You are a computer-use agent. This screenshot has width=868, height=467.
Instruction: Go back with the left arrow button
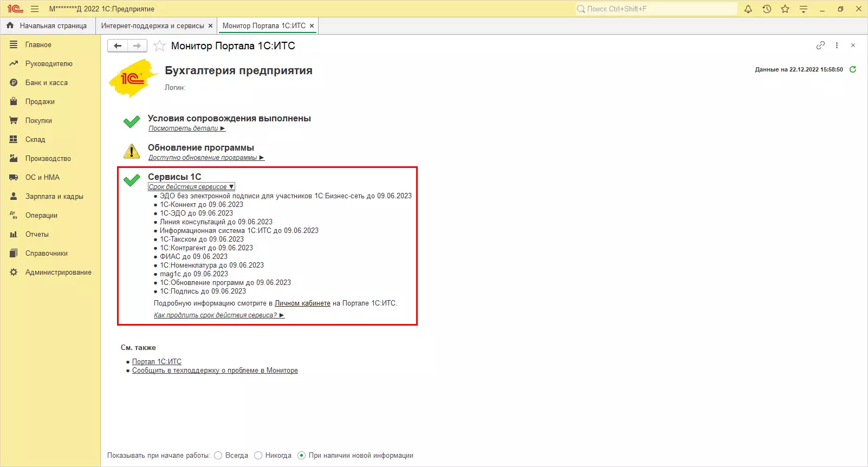pos(118,46)
